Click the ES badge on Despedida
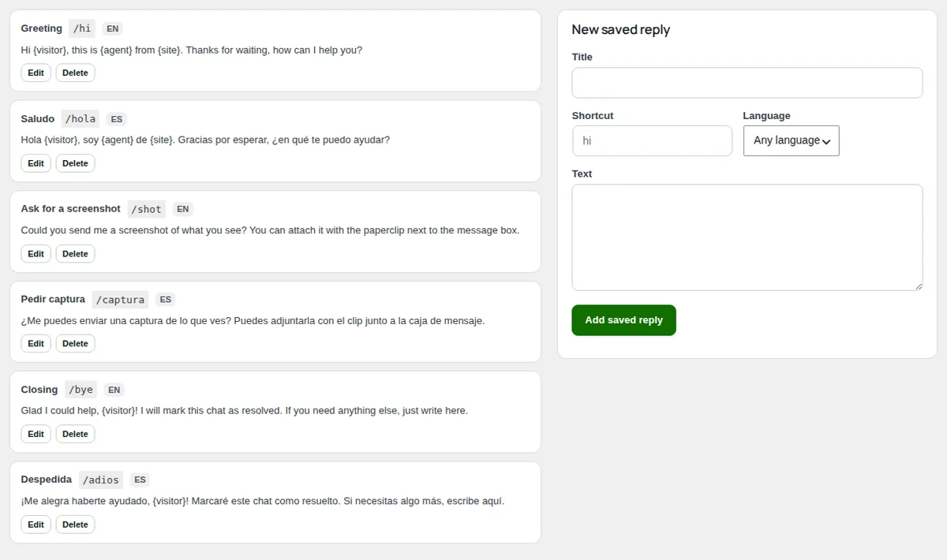Screen dimensions: 947x560 tap(140, 480)
